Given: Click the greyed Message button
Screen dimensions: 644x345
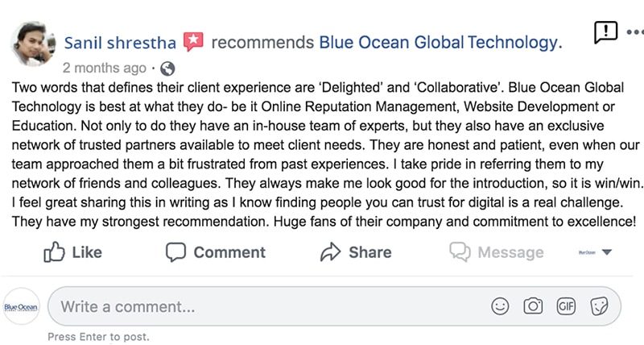Looking at the screenshot, I should pyautogui.click(x=496, y=252).
